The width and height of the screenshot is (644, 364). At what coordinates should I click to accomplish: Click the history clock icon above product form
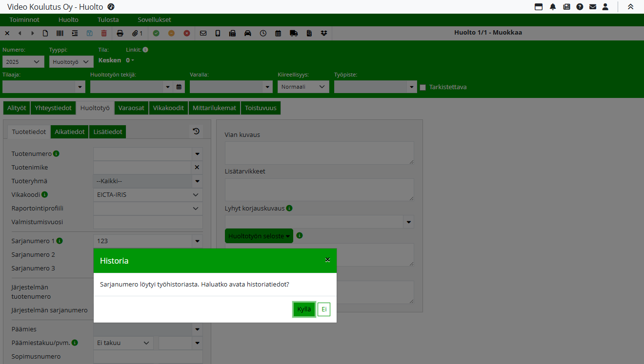[x=196, y=131]
